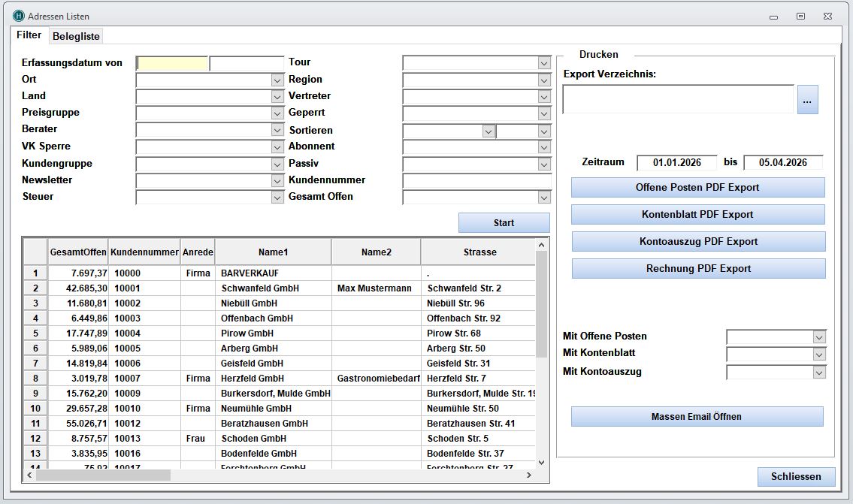853x504 pixels.
Task: Expand the Tour combo box
Action: coord(544,63)
